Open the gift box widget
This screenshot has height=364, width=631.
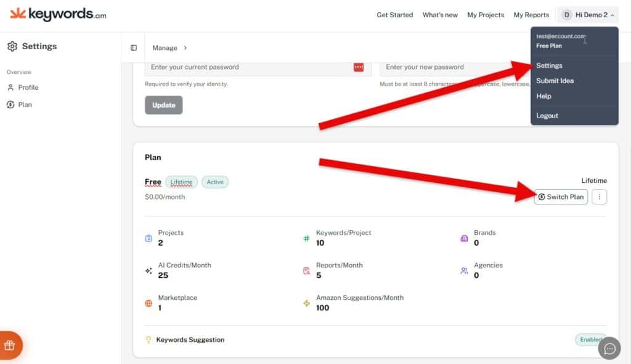point(9,346)
